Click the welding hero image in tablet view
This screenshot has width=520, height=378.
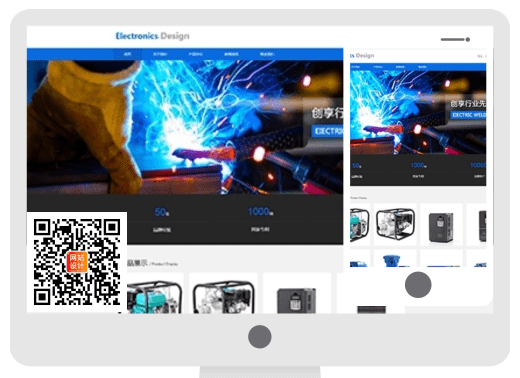point(418,112)
